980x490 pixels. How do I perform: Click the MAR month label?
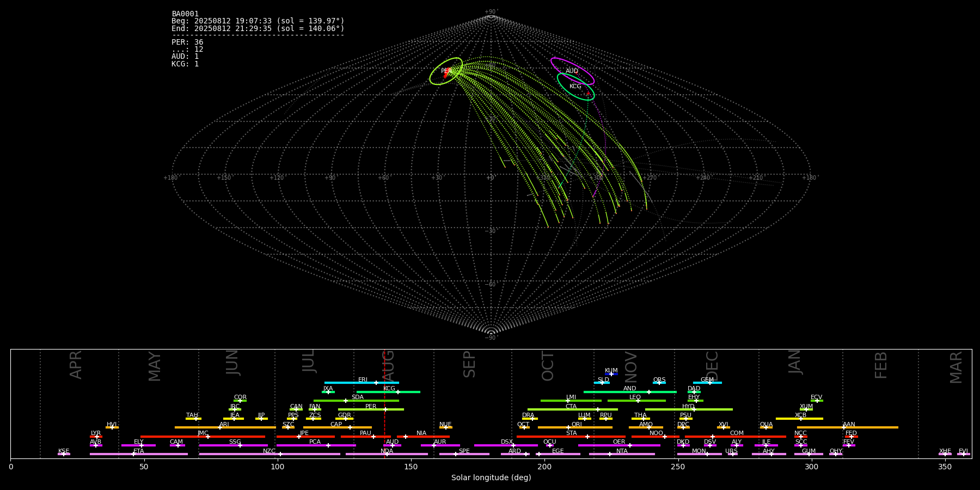coord(956,367)
